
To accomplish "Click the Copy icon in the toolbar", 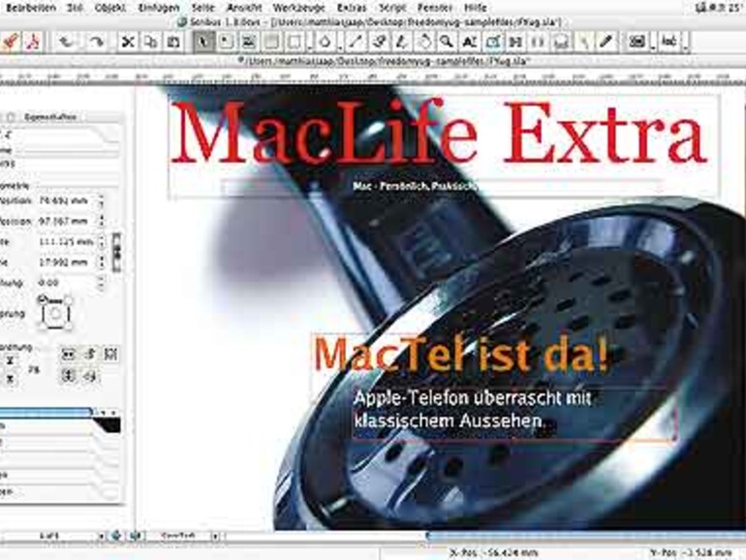I will tap(151, 42).
